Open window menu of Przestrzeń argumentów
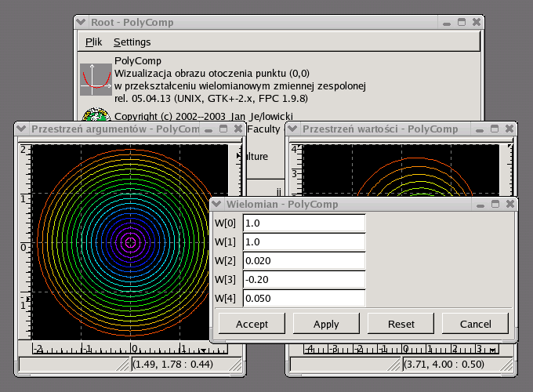The width and height of the screenshot is (533, 392). pos(21,129)
